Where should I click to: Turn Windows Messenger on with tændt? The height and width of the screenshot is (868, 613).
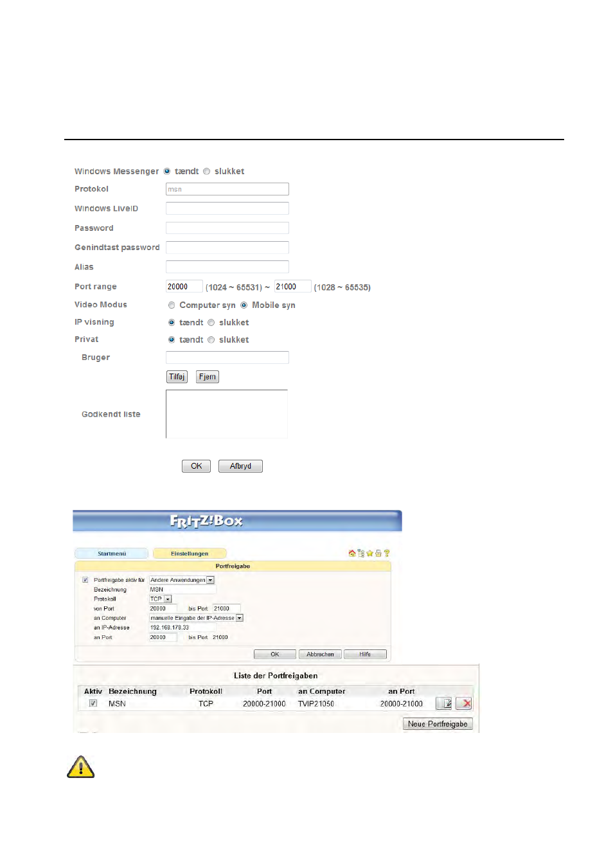[167, 171]
